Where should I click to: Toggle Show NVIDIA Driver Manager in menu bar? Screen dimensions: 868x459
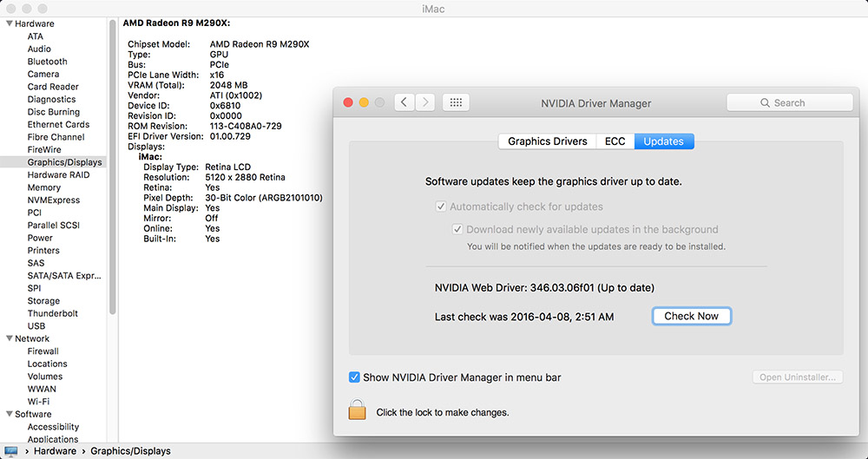click(354, 377)
